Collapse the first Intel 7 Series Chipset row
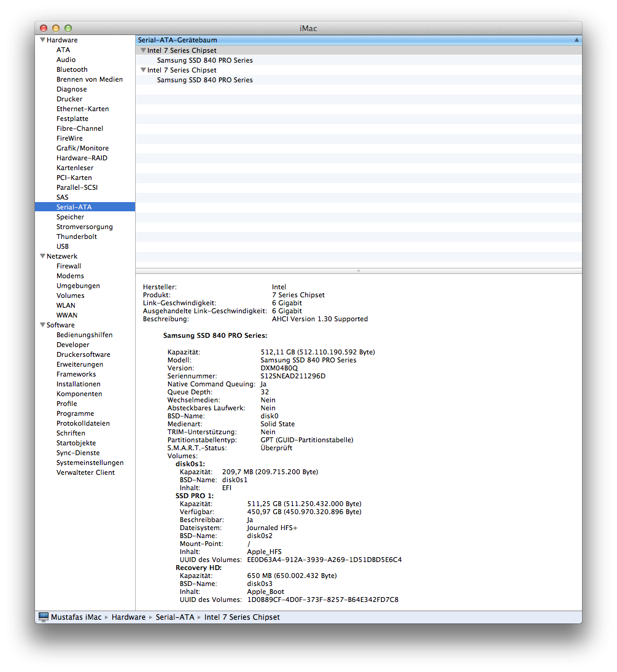The width and height of the screenshot is (617, 672). click(143, 50)
